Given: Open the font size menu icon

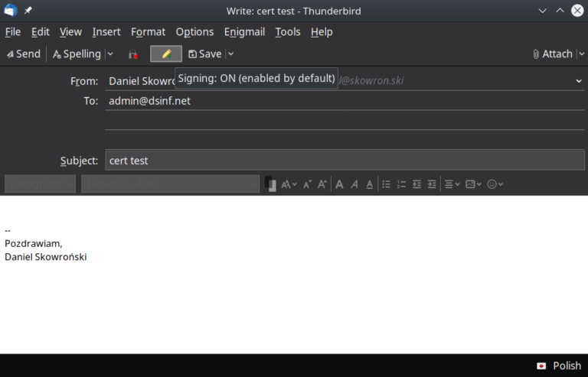Looking at the screenshot, I should 289,184.
